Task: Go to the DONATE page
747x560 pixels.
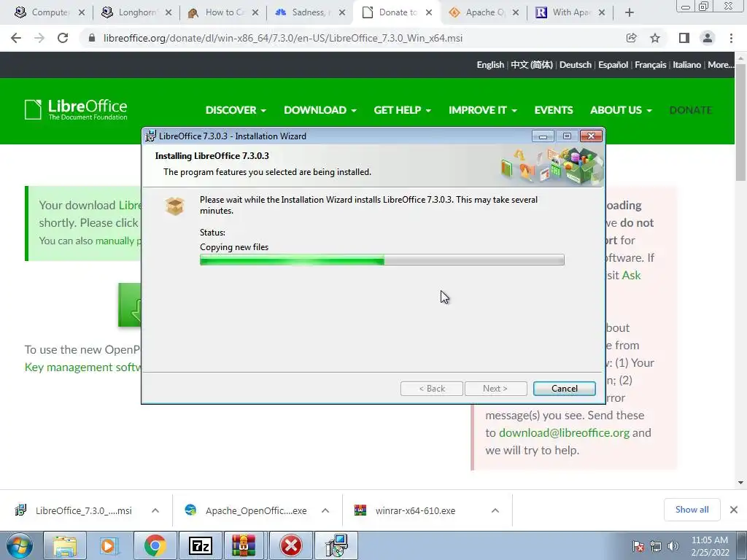Action: tap(691, 110)
